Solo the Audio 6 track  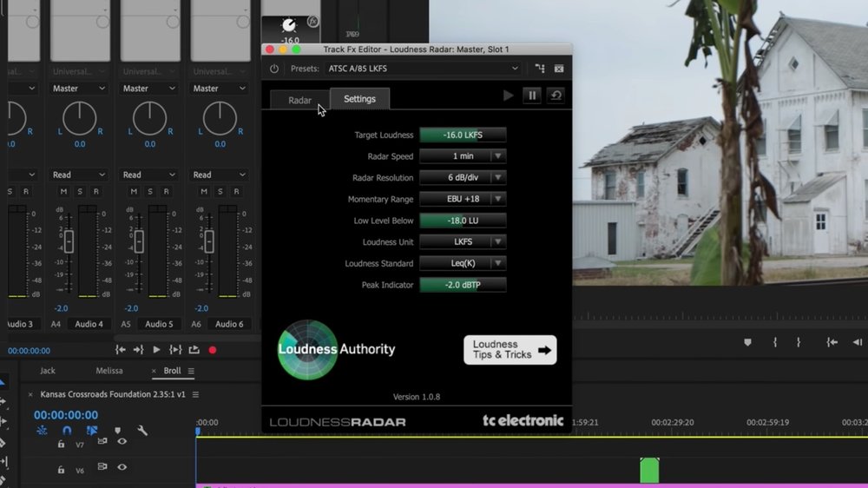pos(220,192)
